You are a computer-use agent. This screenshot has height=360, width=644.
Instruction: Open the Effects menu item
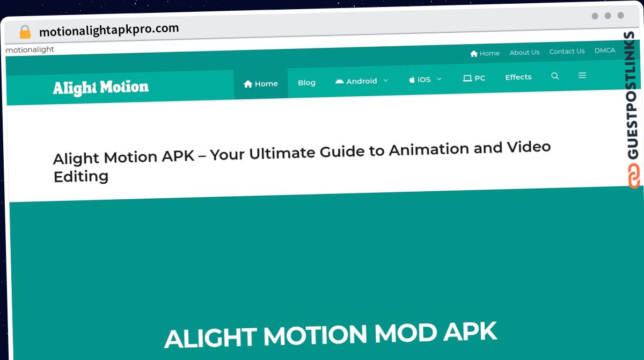tap(518, 77)
